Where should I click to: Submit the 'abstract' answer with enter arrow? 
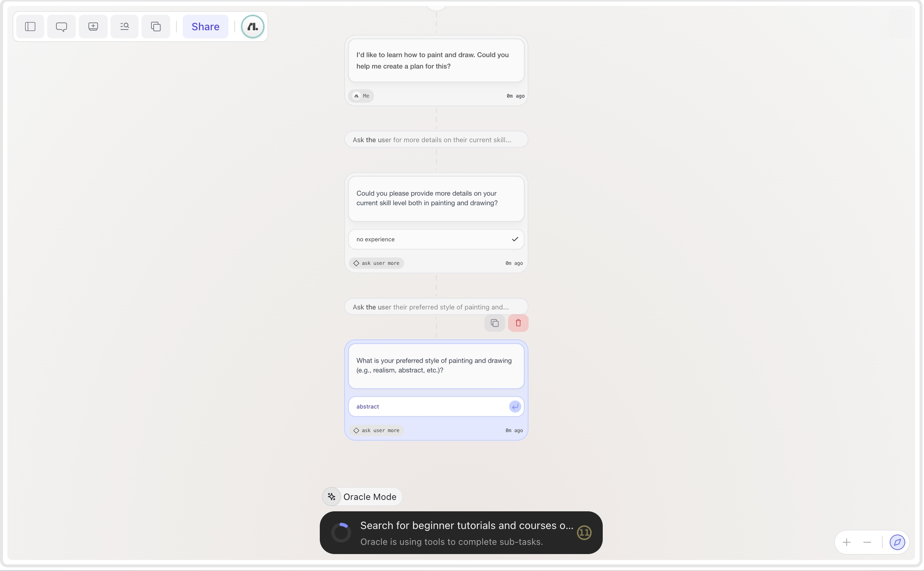[515, 406]
